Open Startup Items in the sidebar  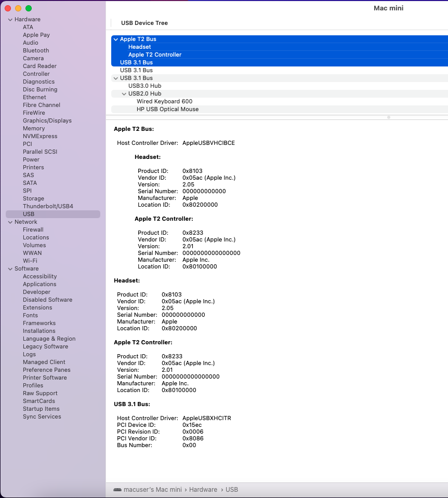click(x=41, y=409)
